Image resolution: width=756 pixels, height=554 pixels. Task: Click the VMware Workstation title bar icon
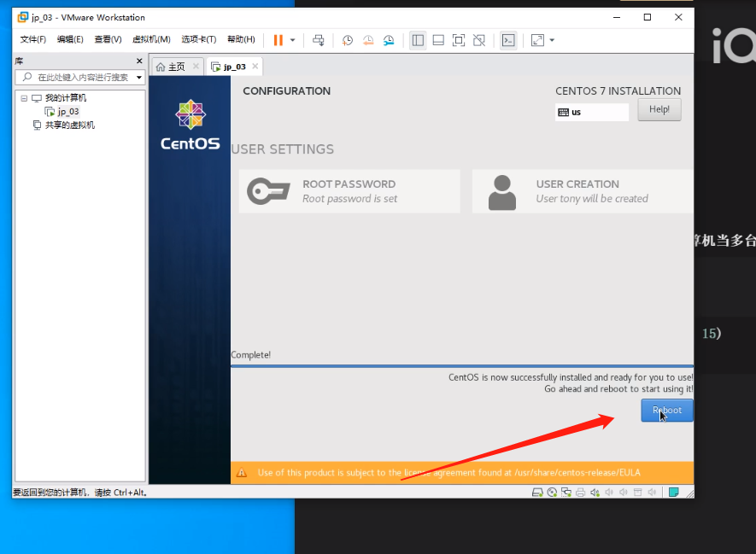click(23, 17)
